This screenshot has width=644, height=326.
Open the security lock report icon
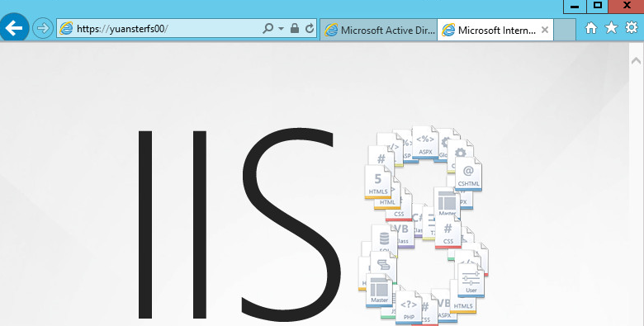click(295, 28)
